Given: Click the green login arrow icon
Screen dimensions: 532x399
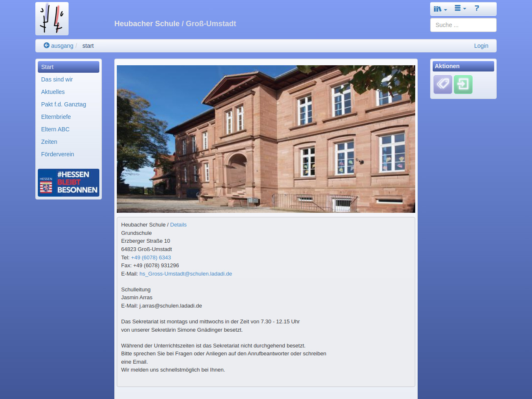Looking at the screenshot, I should pos(463,84).
